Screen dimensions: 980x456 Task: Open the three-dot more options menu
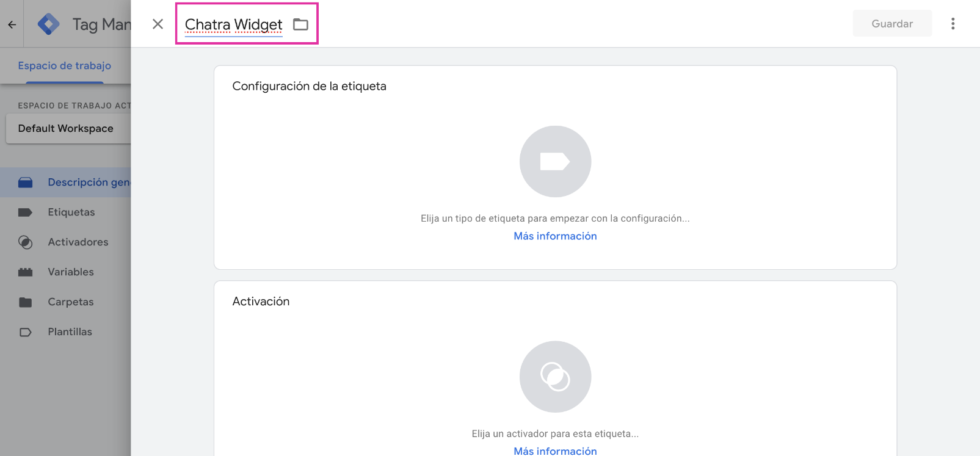[x=953, y=24]
